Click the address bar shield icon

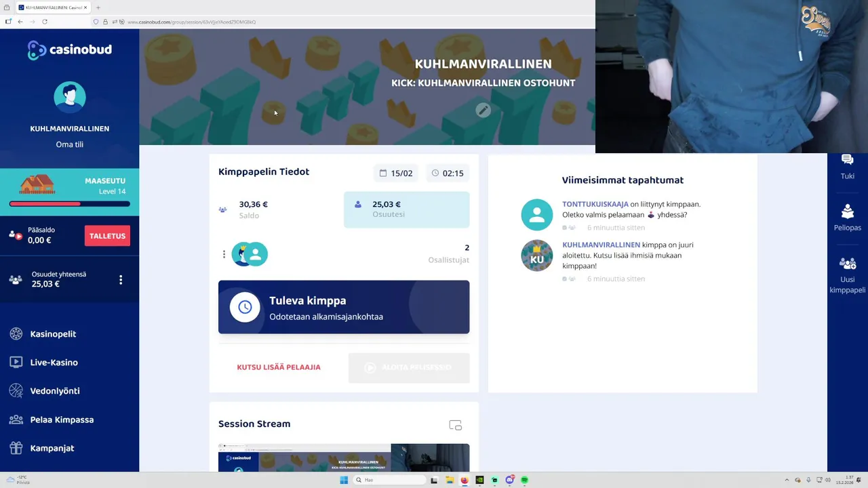click(x=96, y=22)
